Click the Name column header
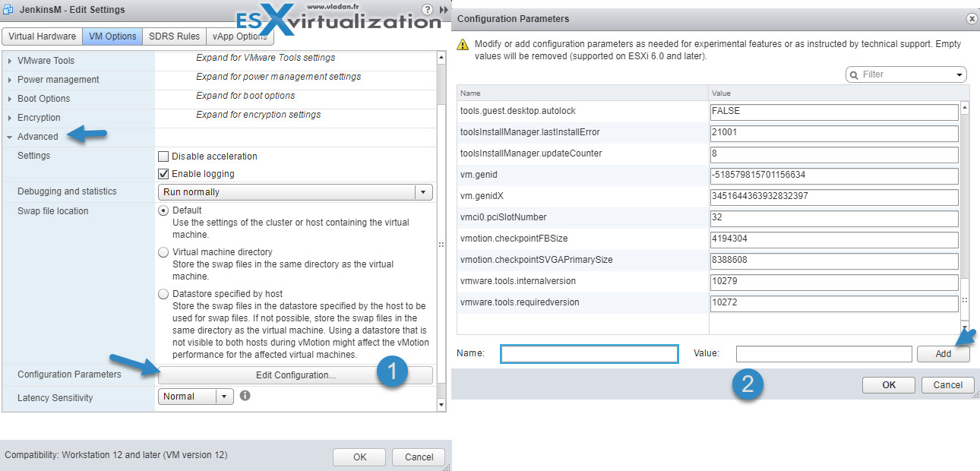 (x=583, y=93)
